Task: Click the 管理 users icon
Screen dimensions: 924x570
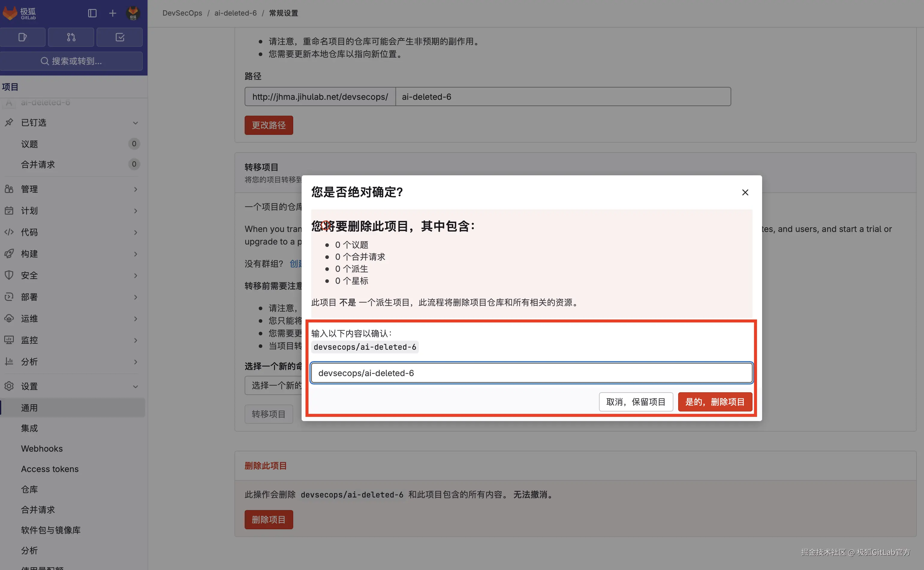Action: tap(9, 189)
